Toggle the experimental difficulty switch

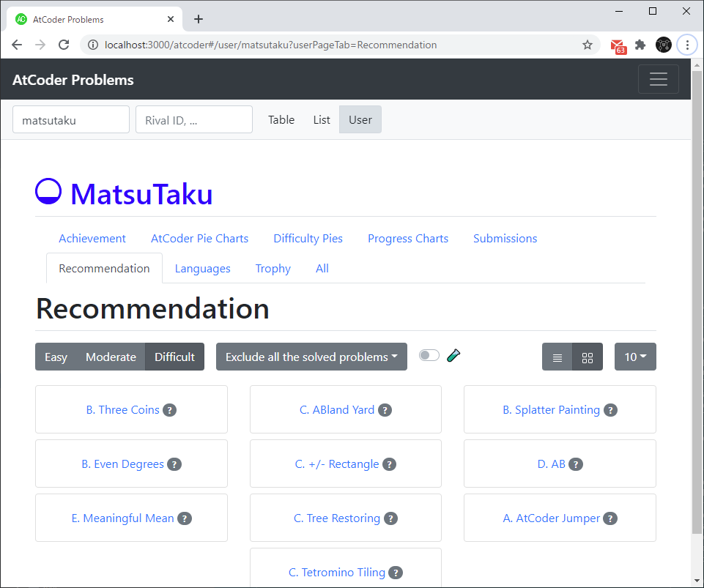coord(429,355)
